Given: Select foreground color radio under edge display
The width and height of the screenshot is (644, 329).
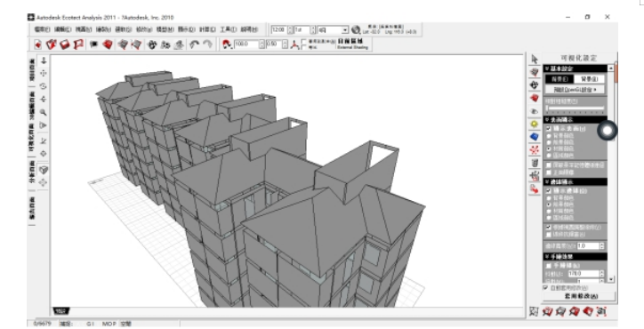Looking at the screenshot, I should tap(549, 205).
